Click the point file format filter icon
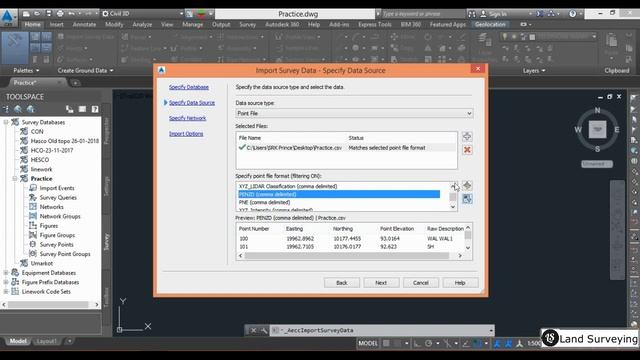Viewport: 640px width, 360px height. (467, 199)
